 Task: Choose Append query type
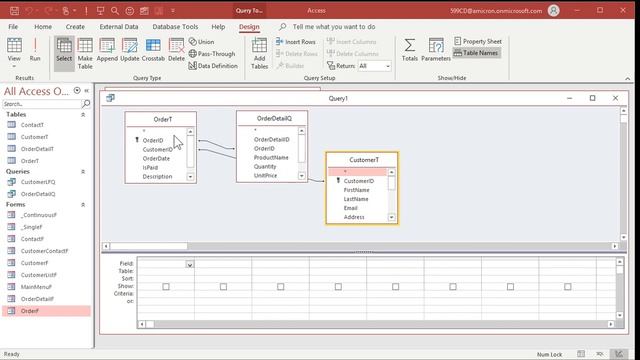click(107, 50)
